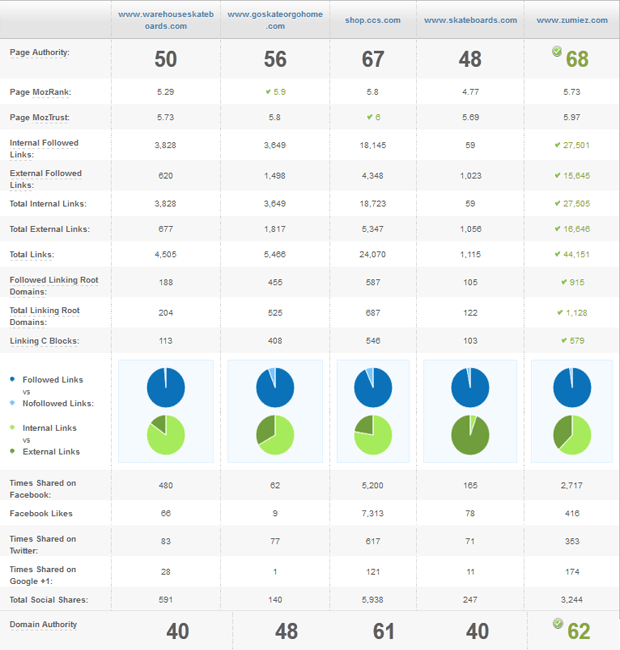Click the green winner badge beside Page Authority 68
The image size is (620, 650).
pyautogui.click(x=557, y=51)
